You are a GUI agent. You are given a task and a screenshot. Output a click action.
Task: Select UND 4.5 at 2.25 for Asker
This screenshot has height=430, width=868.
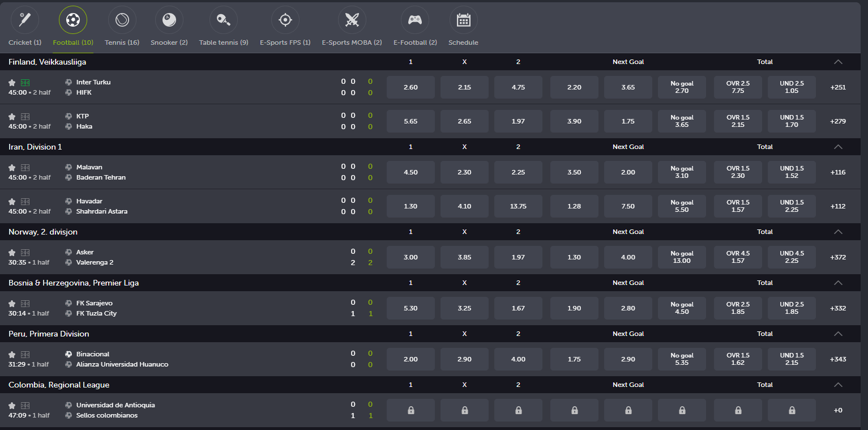[792, 257]
